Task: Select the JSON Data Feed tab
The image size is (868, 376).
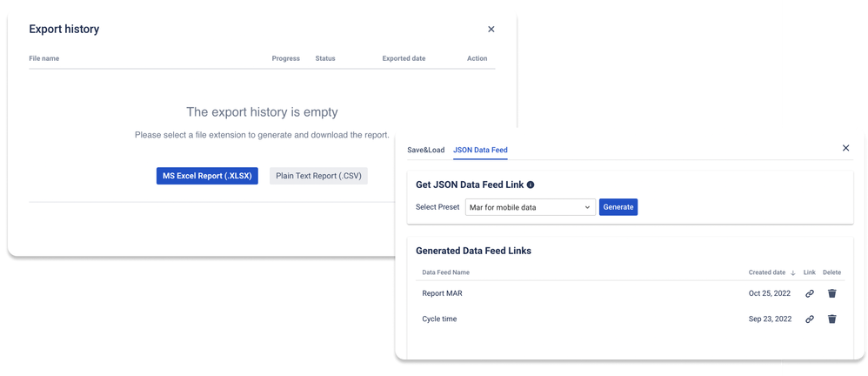Action: coord(480,150)
